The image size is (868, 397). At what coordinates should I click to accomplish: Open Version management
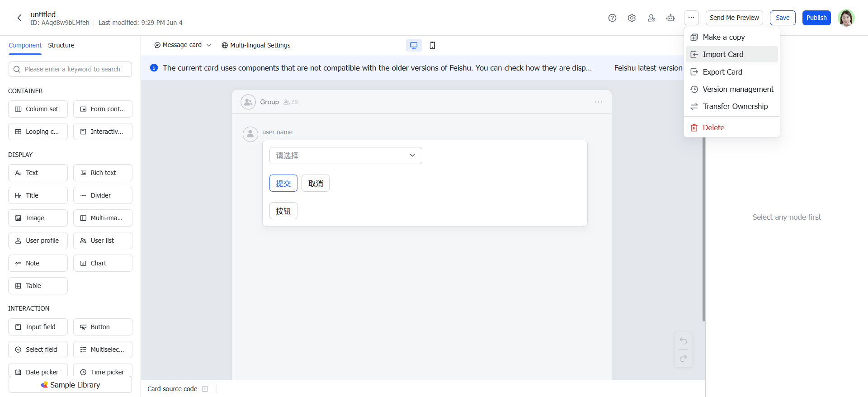click(732, 89)
